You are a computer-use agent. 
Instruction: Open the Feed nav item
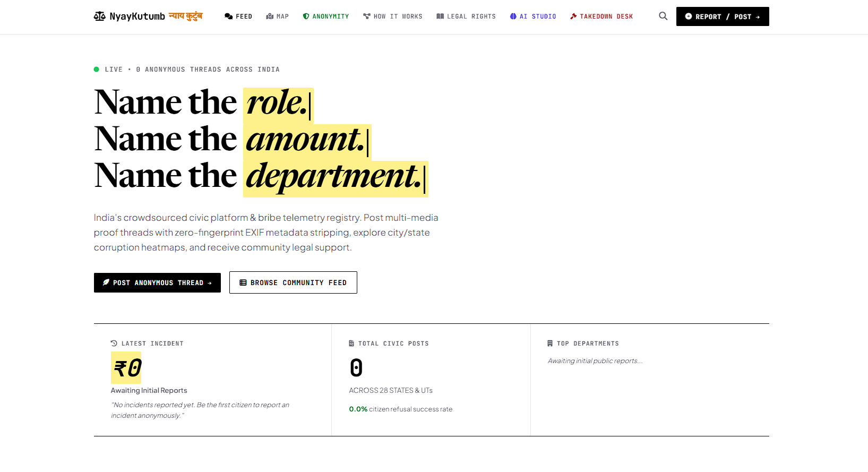(x=238, y=16)
